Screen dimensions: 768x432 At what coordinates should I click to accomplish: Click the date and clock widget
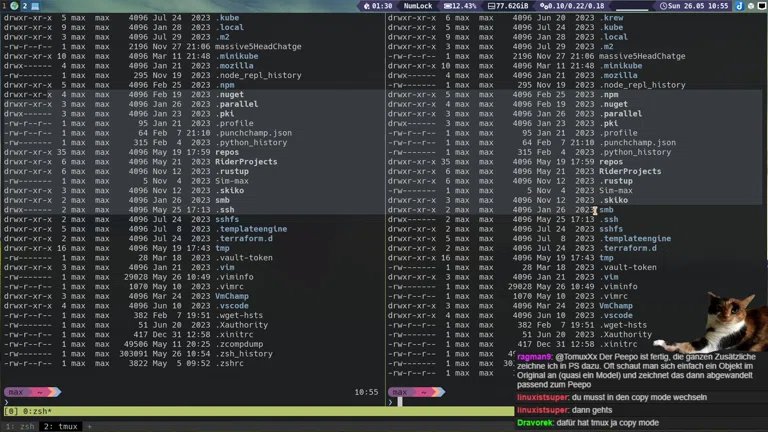tap(706, 5)
